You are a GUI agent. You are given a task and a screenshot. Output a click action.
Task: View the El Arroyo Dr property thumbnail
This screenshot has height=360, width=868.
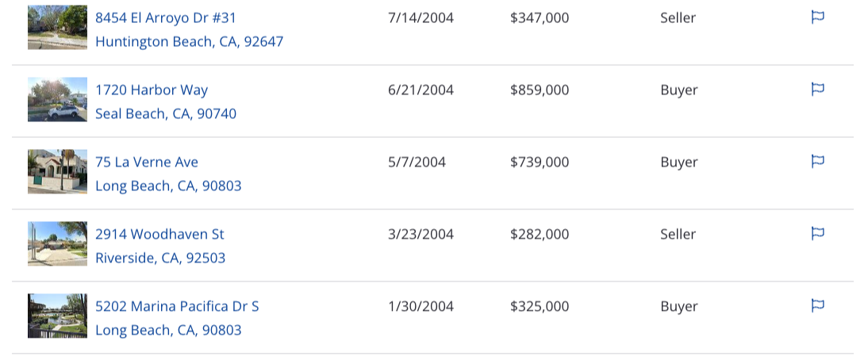point(58,27)
